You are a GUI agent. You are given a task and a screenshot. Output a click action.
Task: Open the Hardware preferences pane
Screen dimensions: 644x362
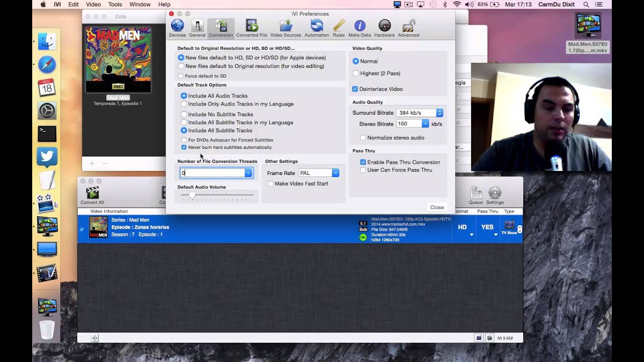[384, 28]
